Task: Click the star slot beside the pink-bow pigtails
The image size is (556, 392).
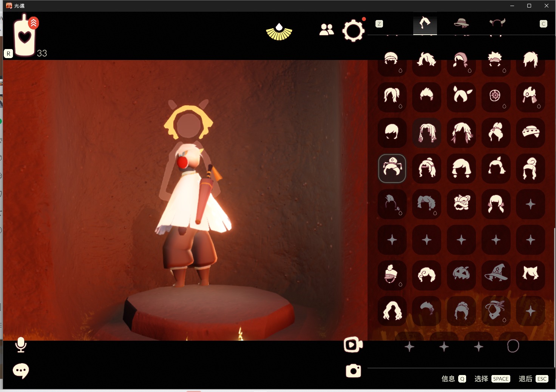Action: pos(531,204)
